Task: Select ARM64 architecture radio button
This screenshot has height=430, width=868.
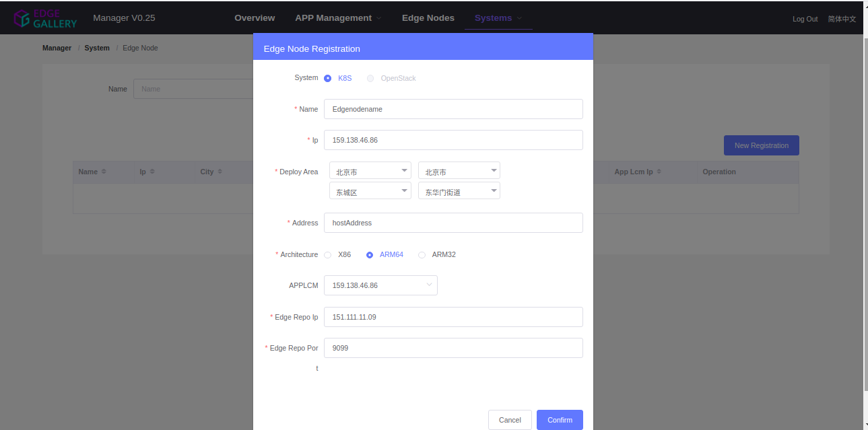Action: click(370, 255)
